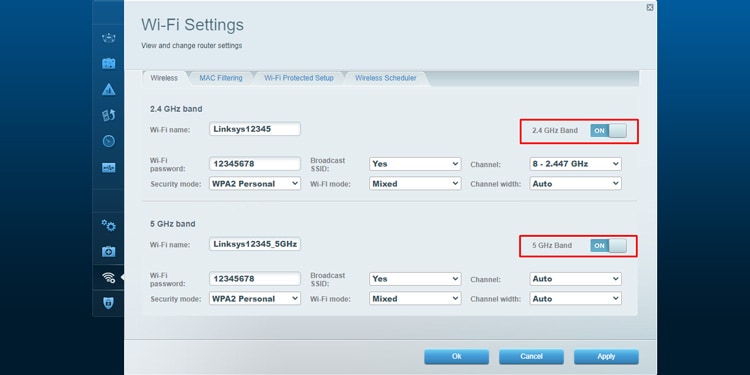Image resolution: width=750 pixels, height=375 pixels.
Task: Open Troubleshooting medical kit icon in sidebar
Action: [109, 252]
